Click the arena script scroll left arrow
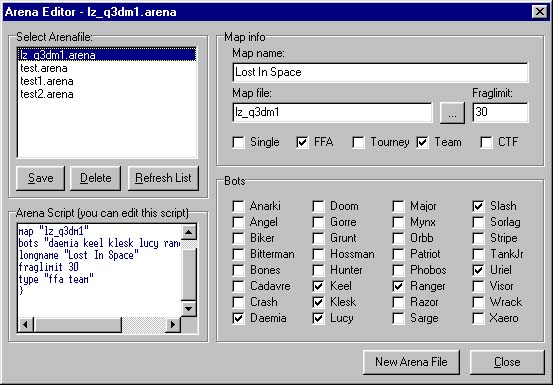The width and height of the screenshot is (553, 385). (25, 324)
